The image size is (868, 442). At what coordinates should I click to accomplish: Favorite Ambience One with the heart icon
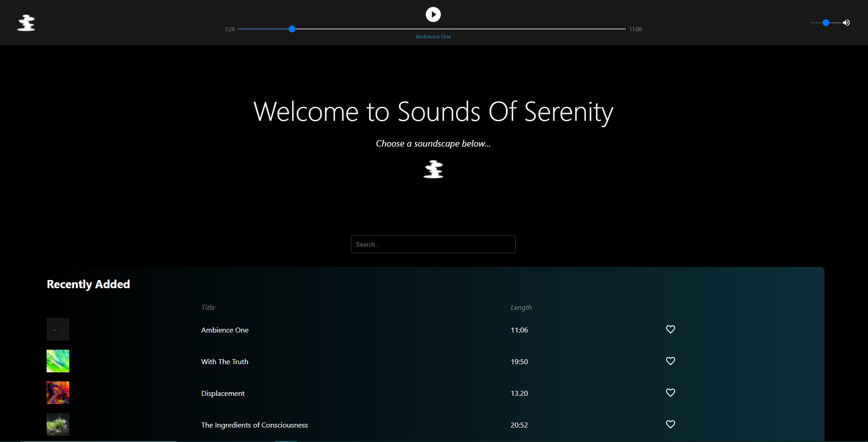[x=671, y=329]
